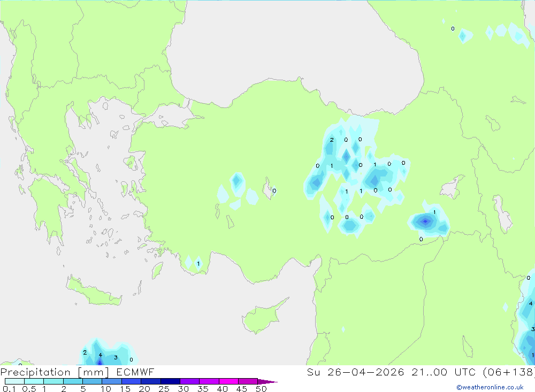
Task: Pick the 10–15 mm legend color swatch
Action: [112, 381]
